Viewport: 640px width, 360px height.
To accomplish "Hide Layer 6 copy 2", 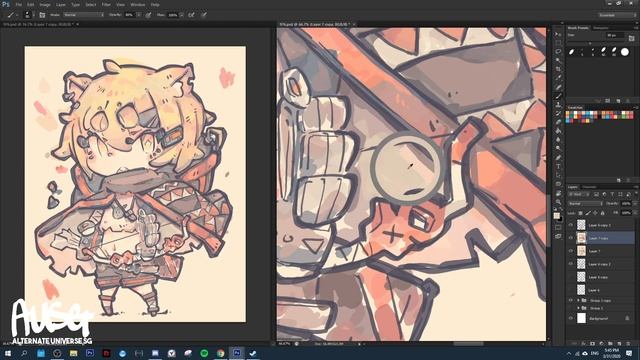I will click(571, 264).
